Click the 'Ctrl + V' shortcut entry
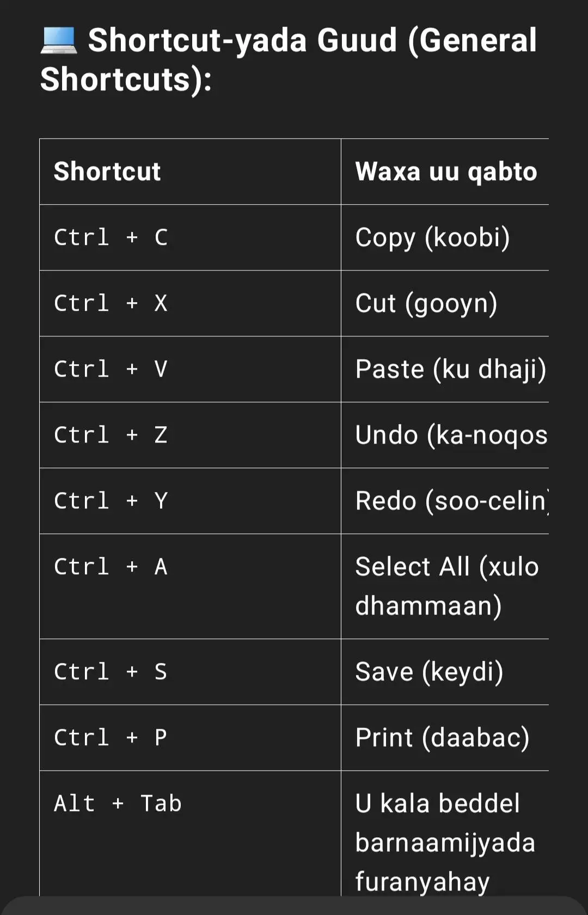The height and width of the screenshot is (915, 588). 190,369
